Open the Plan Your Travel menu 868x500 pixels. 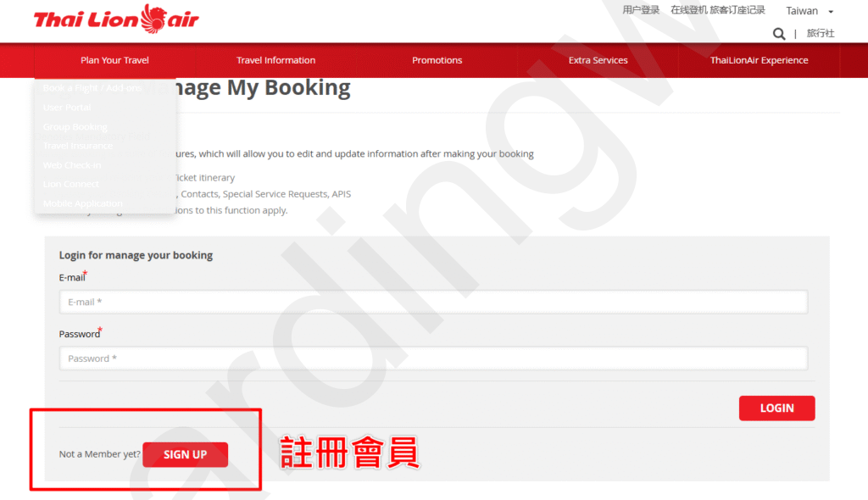click(114, 60)
